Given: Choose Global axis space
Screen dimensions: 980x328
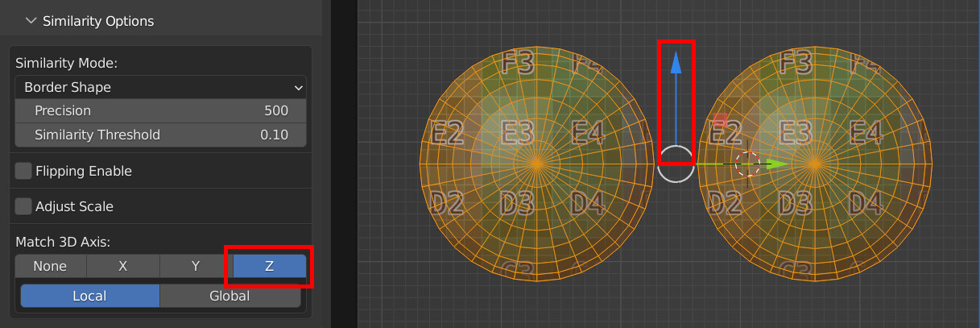Looking at the screenshot, I should tap(230, 296).
